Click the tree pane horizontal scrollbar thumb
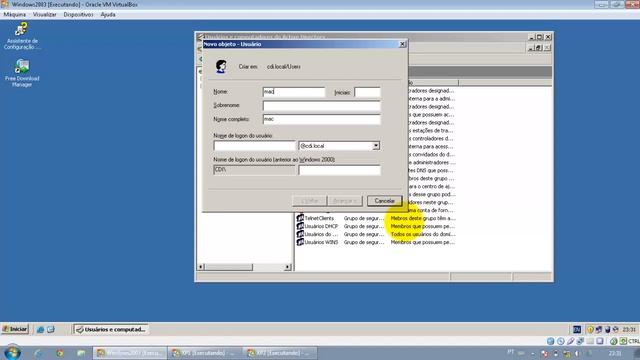640x360 pixels. point(229,267)
